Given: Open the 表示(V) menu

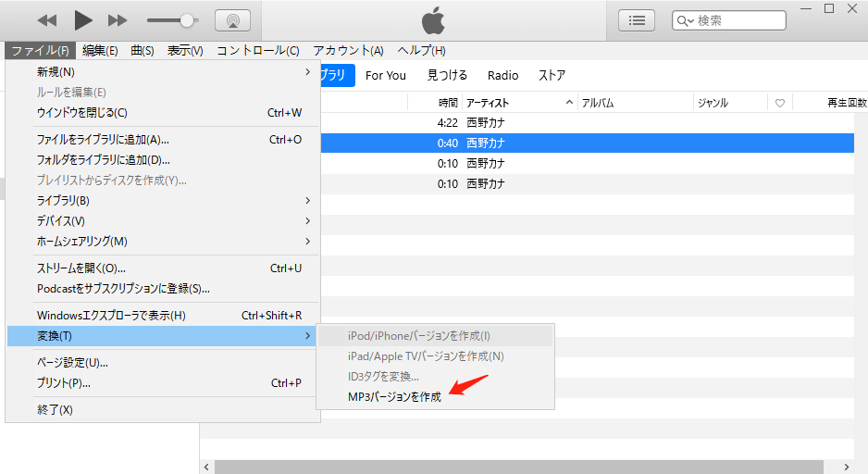Looking at the screenshot, I should coord(185,50).
